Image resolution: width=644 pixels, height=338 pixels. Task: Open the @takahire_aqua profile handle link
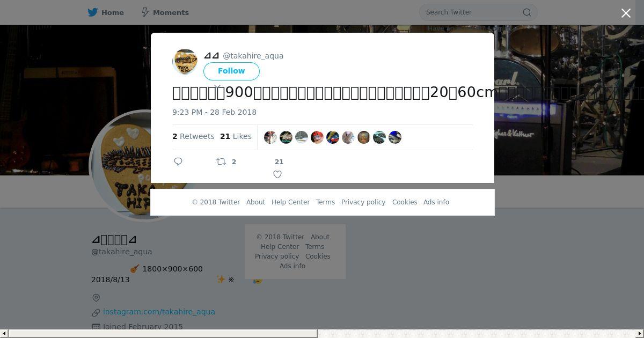pos(253,56)
